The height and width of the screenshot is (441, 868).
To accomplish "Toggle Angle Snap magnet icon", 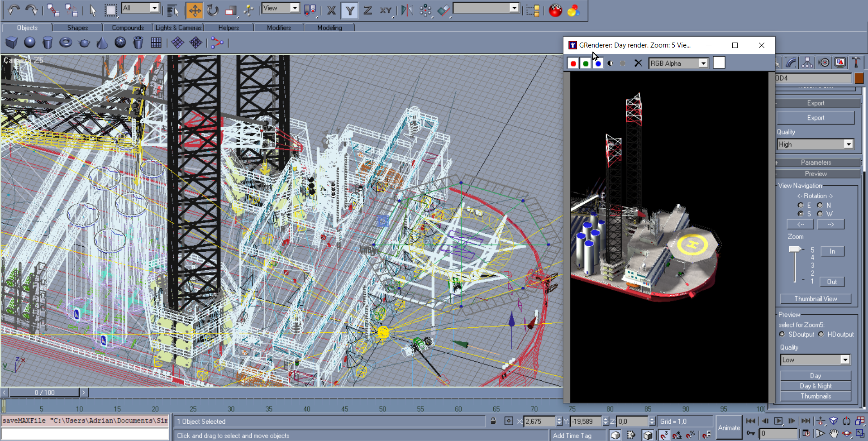I will click(677, 435).
